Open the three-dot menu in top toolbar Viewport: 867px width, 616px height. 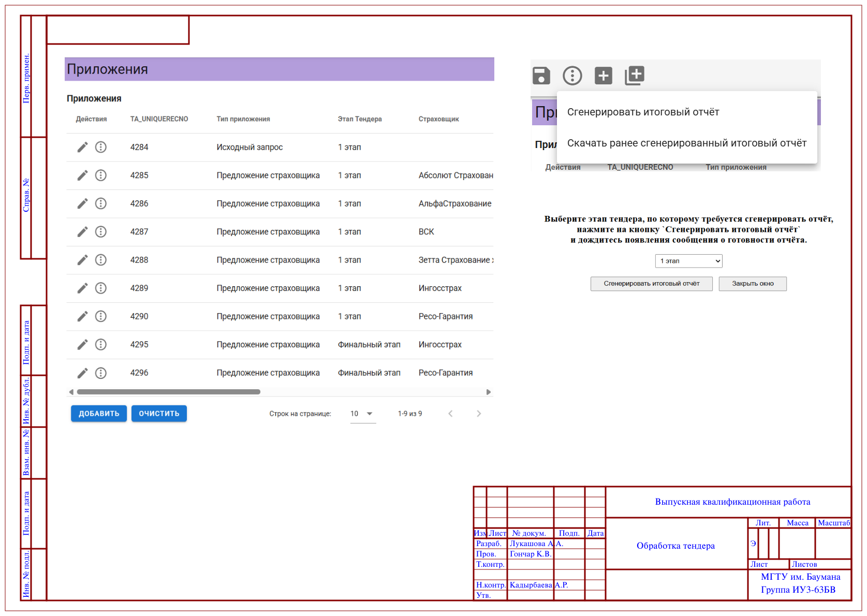[572, 76]
